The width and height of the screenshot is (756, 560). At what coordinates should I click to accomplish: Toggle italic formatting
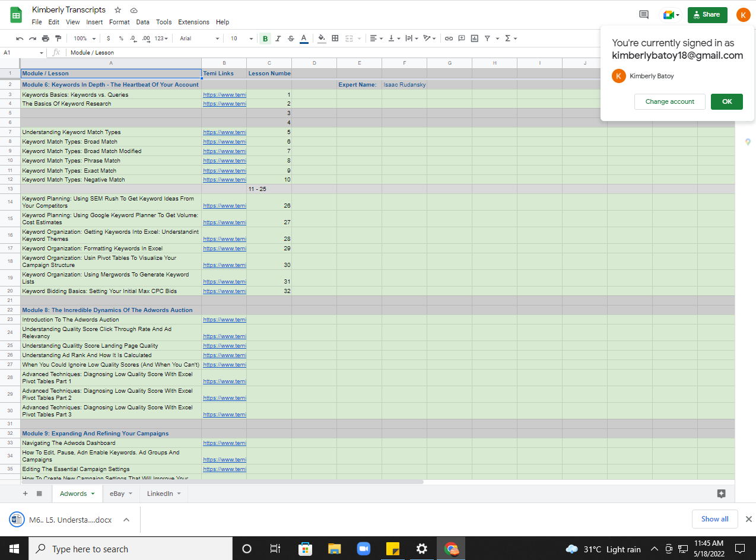tap(278, 39)
